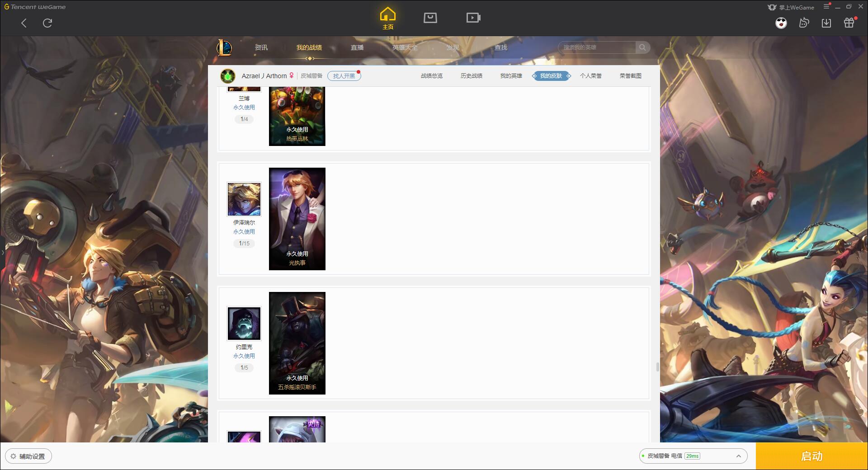Screen dimensions: 868x470
Task: Click the 1/5 skin count badge
Action: coord(244,367)
